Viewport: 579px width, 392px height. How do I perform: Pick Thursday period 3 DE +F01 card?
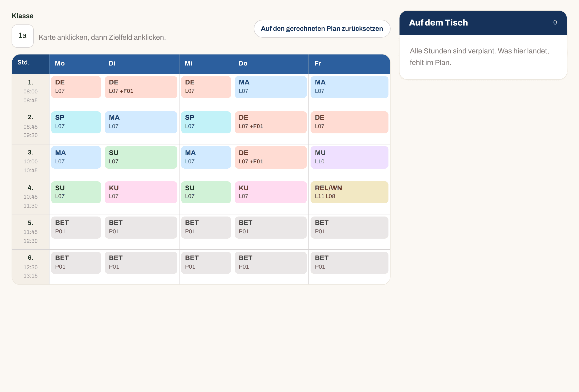point(271,157)
